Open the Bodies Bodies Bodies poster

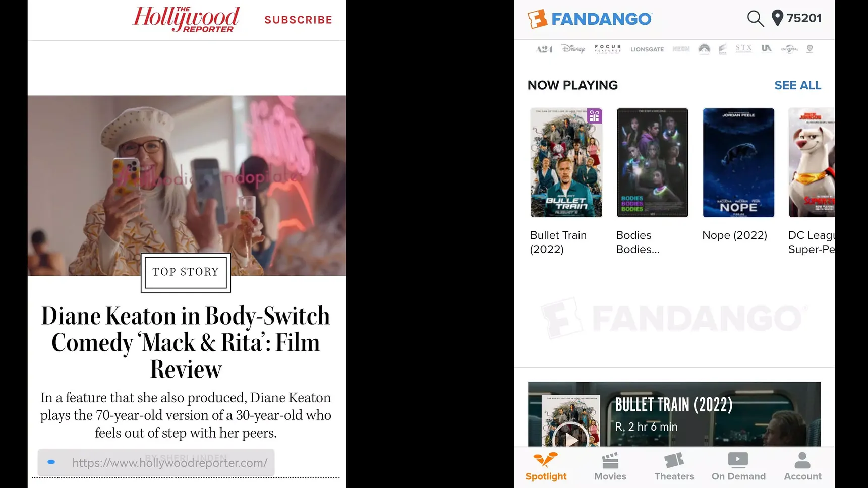652,163
